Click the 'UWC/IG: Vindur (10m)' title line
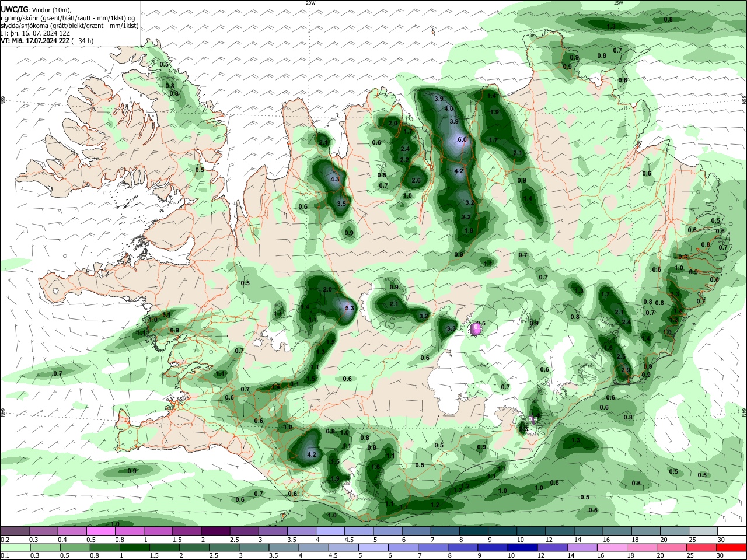The width and height of the screenshot is (747, 560). (36, 9)
